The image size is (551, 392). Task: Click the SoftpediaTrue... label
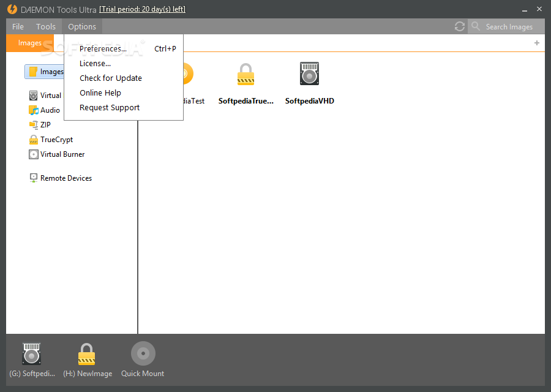click(246, 101)
